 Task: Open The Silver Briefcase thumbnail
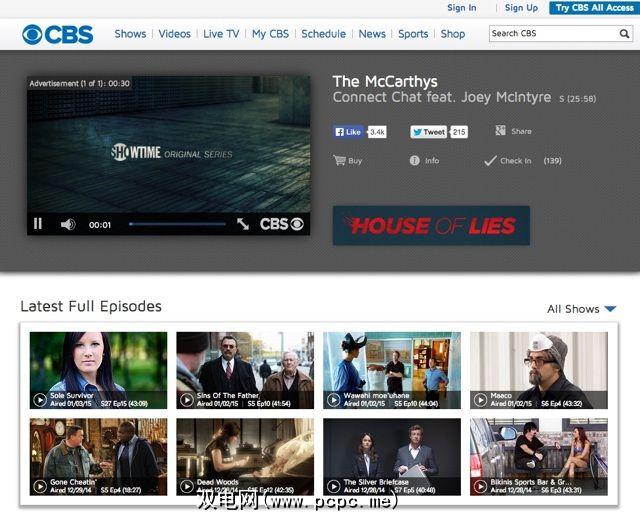coord(392,457)
